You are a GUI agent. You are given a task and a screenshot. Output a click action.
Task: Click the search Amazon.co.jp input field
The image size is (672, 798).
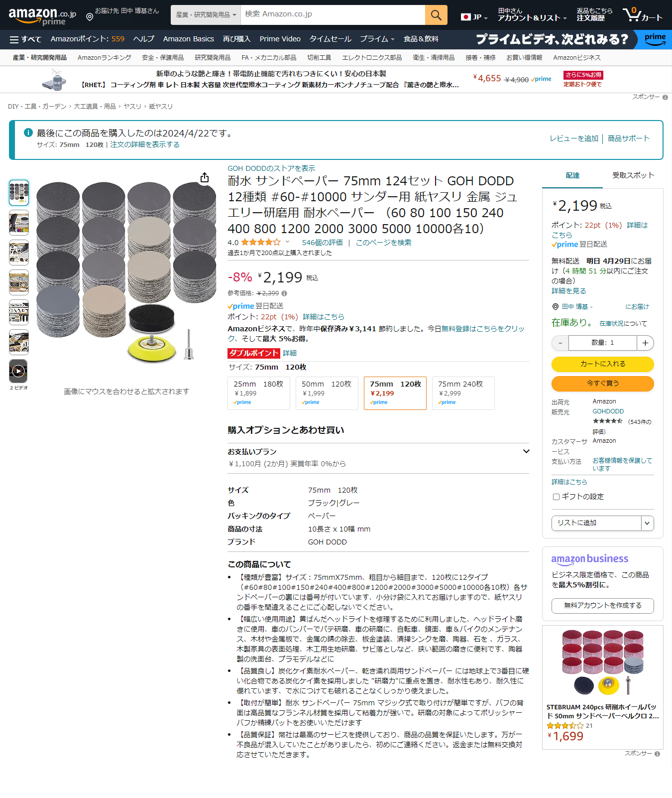[x=333, y=15]
